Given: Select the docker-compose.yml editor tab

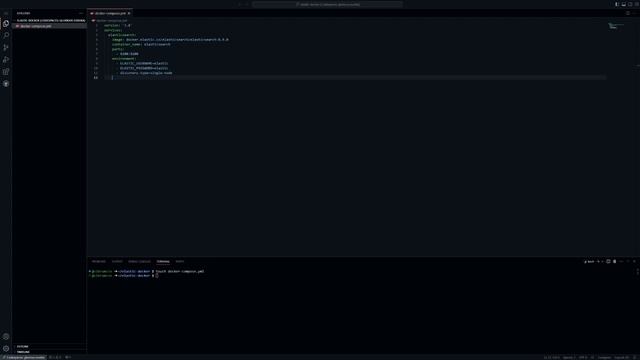Looking at the screenshot, I should pyautogui.click(x=110, y=13).
